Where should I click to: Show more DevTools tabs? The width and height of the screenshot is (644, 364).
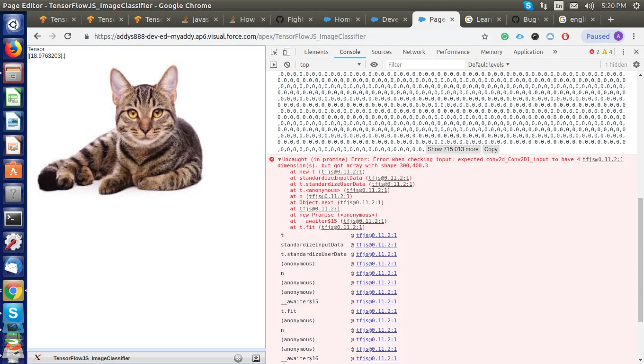point(555,52)
